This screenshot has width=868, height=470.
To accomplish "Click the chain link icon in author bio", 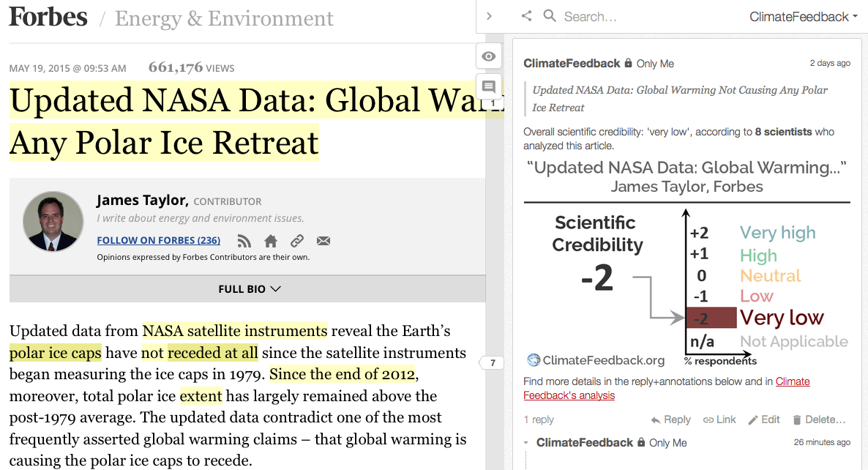I will 297,241.
